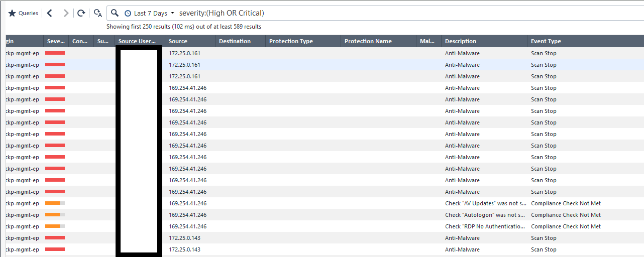
Task: Click Compliance Check Not Met in AV Updates row
Action: point(566,203)
